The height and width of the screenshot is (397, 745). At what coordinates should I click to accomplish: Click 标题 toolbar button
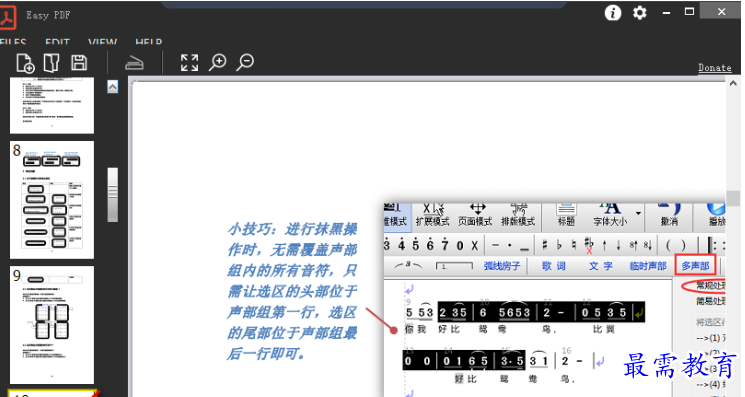point(566,215)
